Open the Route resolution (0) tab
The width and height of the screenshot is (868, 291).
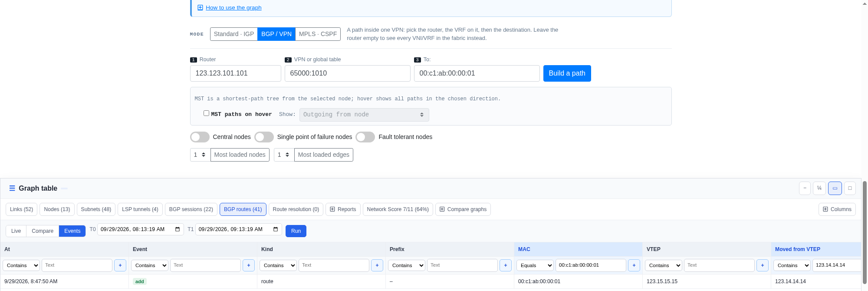[296, 209]
